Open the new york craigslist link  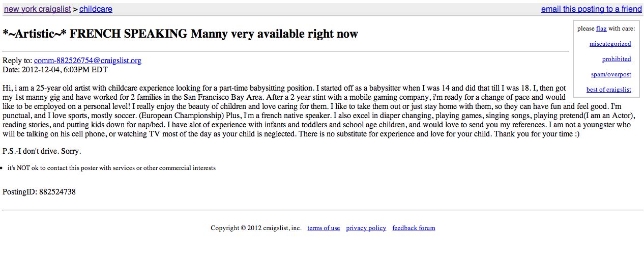point(38,9)
